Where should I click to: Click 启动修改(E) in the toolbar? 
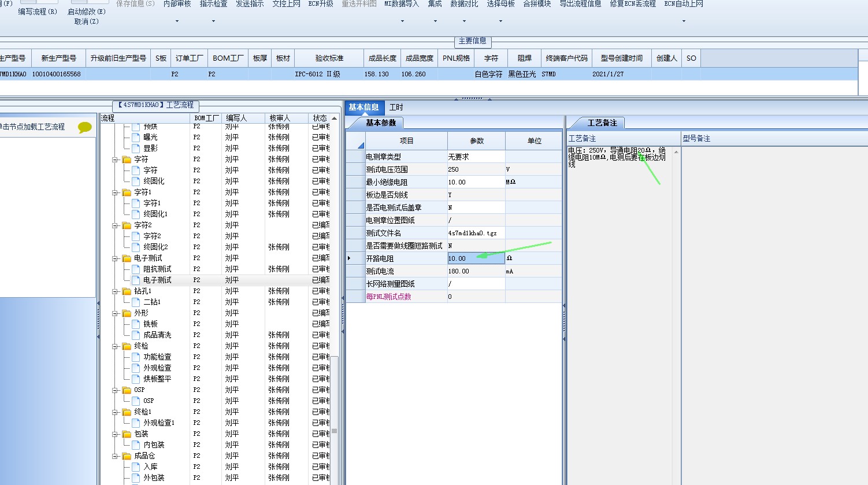pos(87,12)
